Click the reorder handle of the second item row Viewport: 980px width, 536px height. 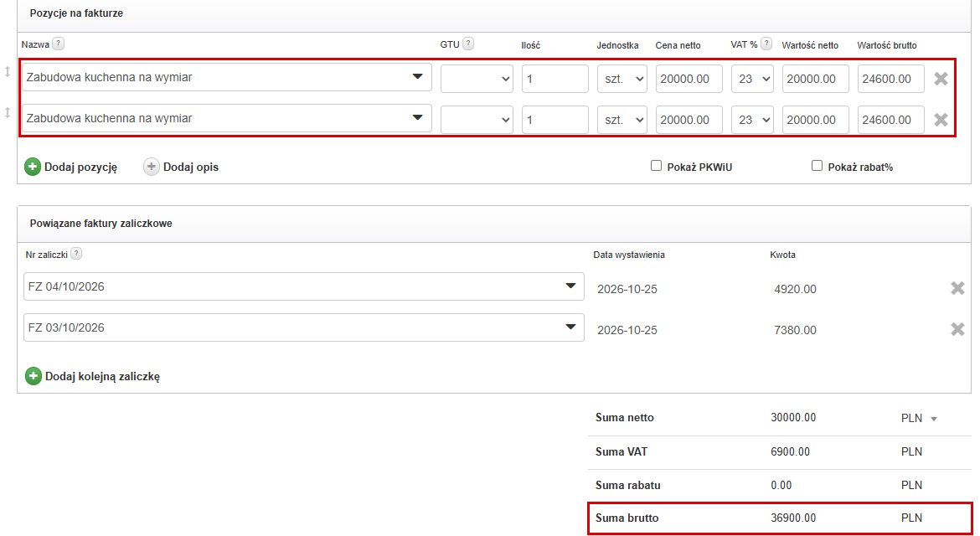tap(8, 112)
